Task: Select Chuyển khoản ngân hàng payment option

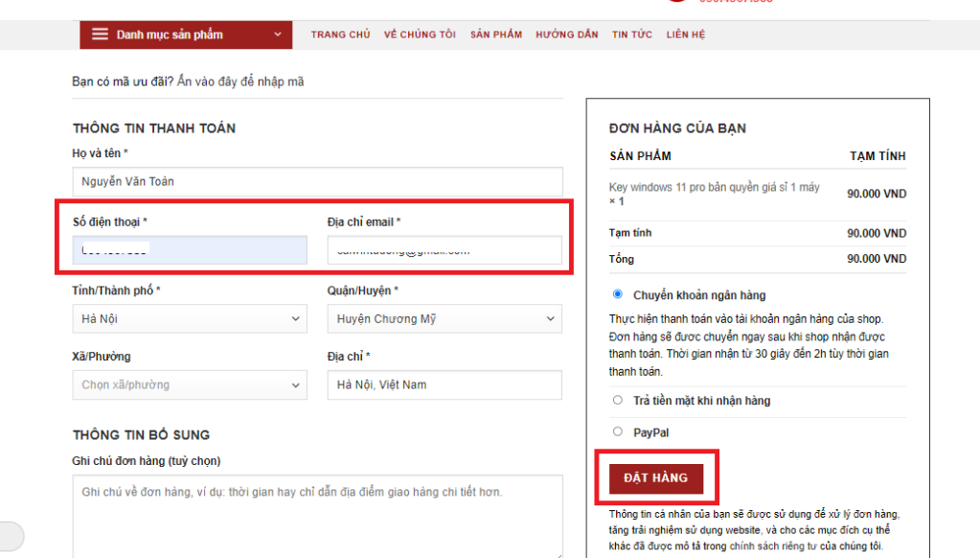Action: click(x=618, y=294)
